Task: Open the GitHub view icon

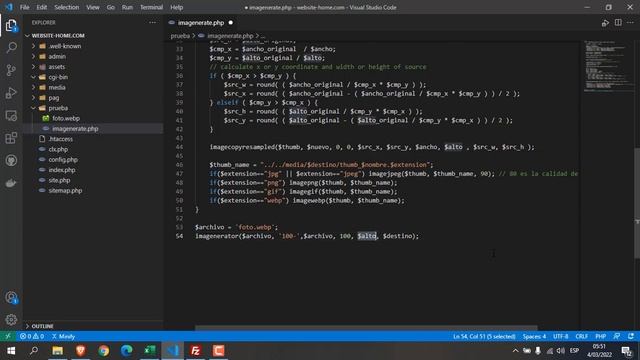Action: tap(11, 160)
